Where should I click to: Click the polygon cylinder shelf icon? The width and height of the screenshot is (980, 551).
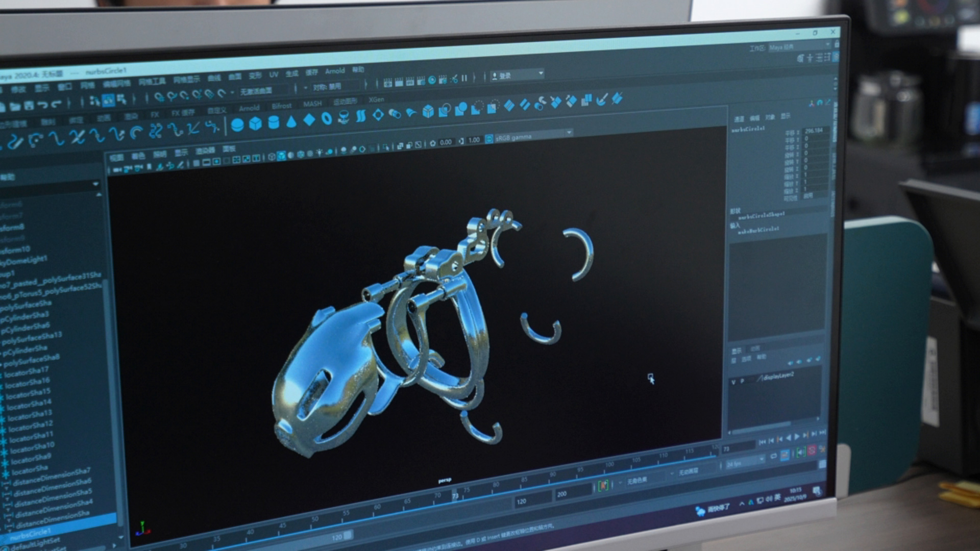pyautogui.click(x=274, y=122)
